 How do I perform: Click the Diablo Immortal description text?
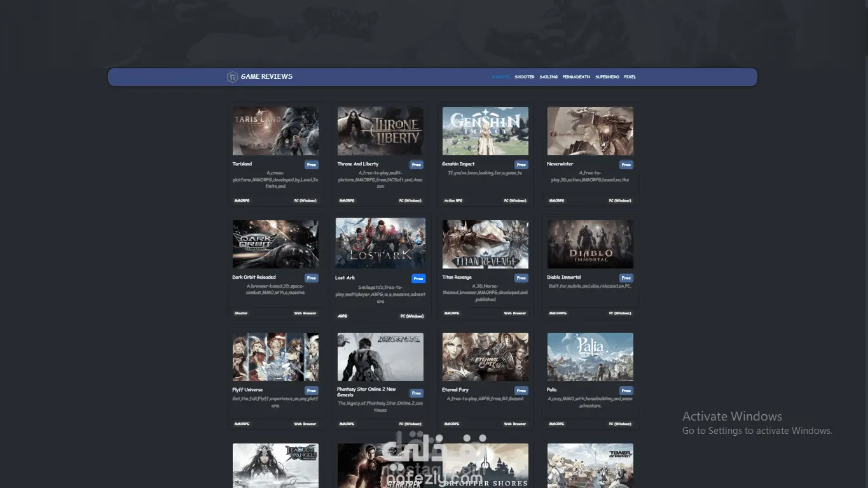click(x=590, y=286)
